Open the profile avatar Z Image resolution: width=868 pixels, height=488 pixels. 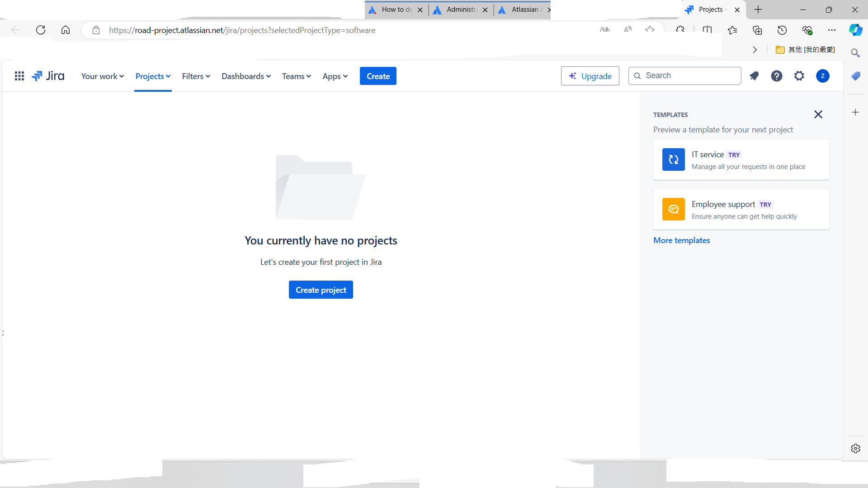click(x=822, y=76)
